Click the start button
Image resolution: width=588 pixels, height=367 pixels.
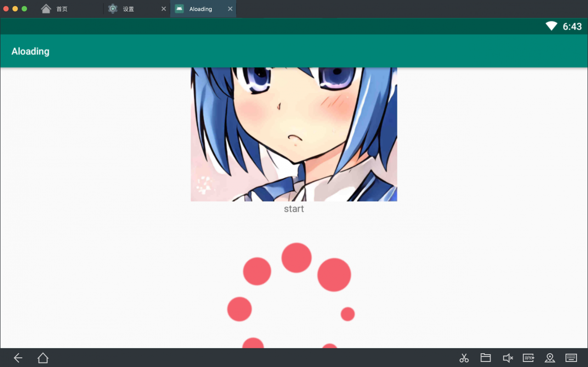tap(294, 209)
